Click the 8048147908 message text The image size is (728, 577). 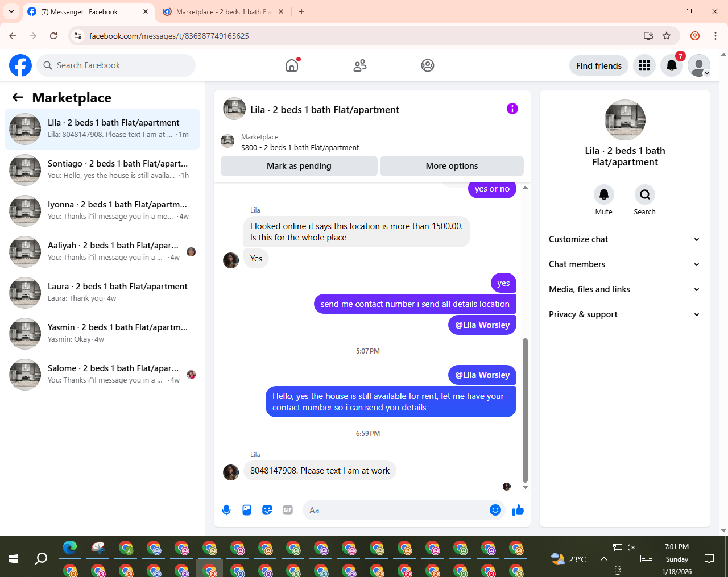click(x=320, y=471)
